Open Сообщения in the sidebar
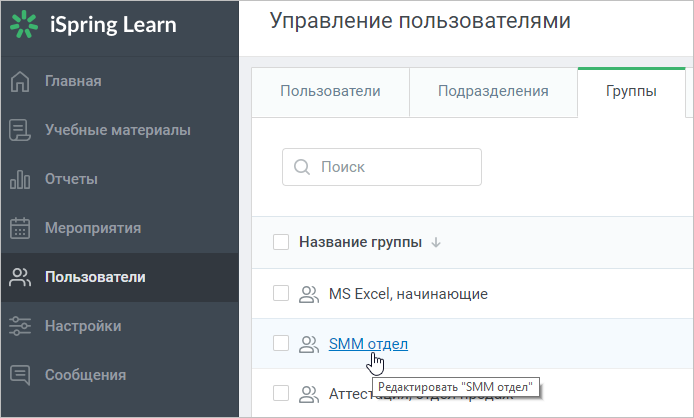The width and height of the screenshot is (694, 418). click(x=120, y=375)
